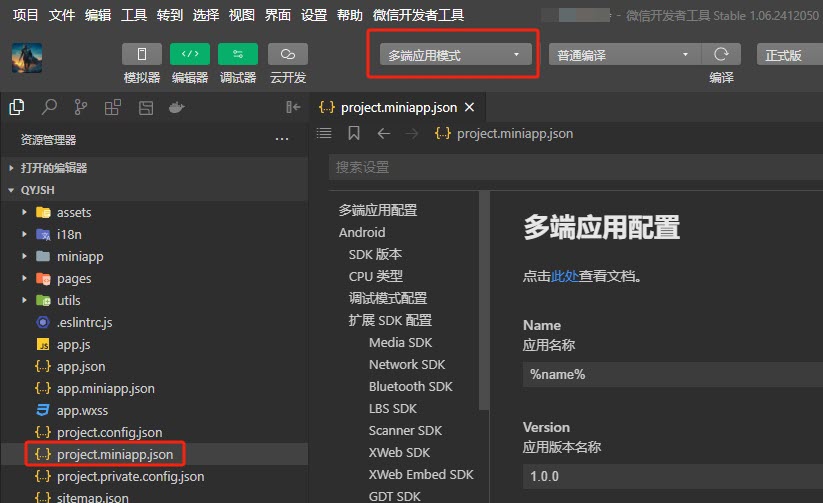Open the 微信开发者工具 menu

point(418,15)
